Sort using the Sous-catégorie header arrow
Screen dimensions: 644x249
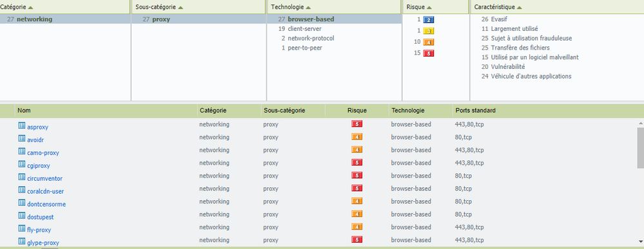(x=181, y=7)
